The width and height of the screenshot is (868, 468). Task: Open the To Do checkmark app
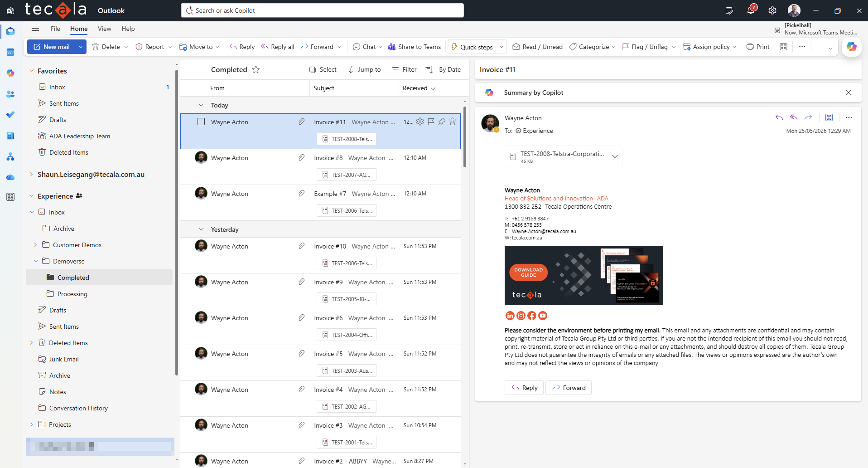click(x=10, y=115)
